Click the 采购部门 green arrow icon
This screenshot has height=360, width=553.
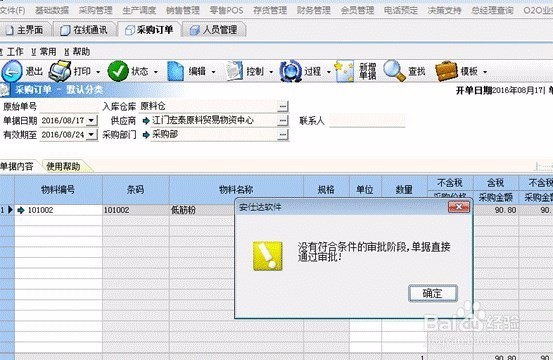146,135
